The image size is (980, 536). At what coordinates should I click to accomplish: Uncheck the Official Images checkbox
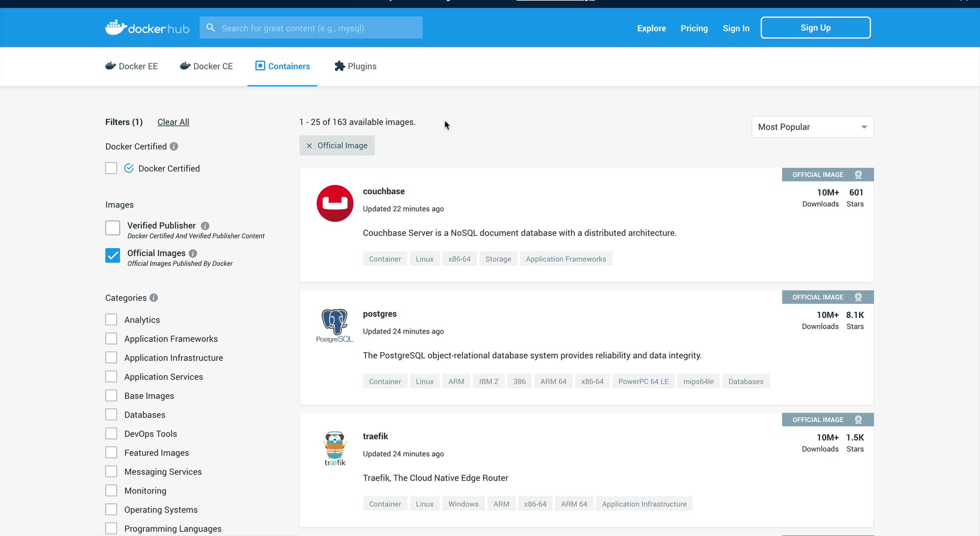click(113, 255)
